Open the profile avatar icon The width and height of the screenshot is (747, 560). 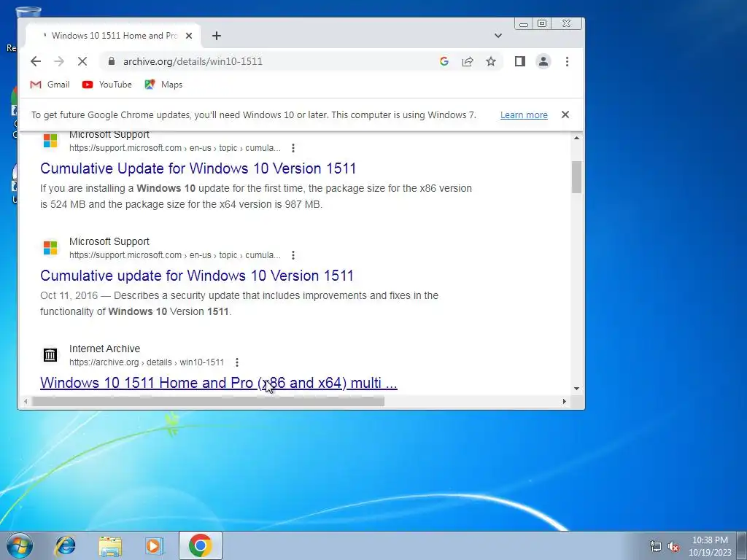coord(543,61)
